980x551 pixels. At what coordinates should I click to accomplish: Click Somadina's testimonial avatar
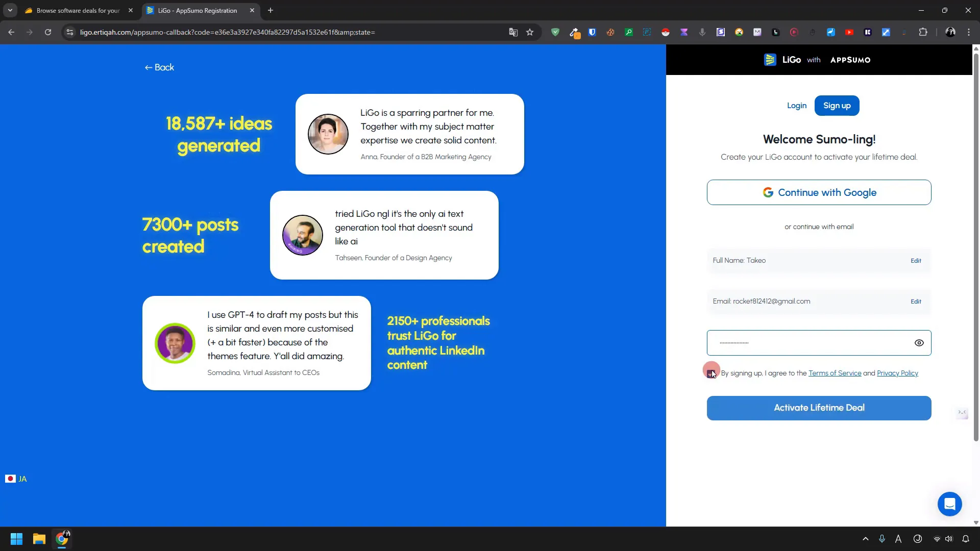pos(175,343)
